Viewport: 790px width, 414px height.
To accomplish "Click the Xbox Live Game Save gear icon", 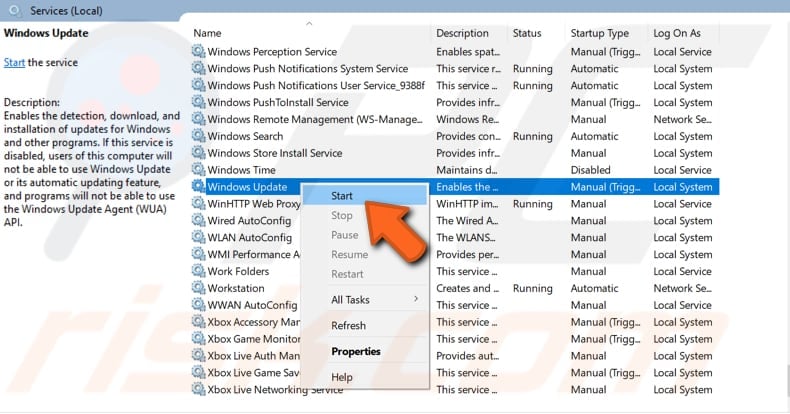I will tap(199, 372).
